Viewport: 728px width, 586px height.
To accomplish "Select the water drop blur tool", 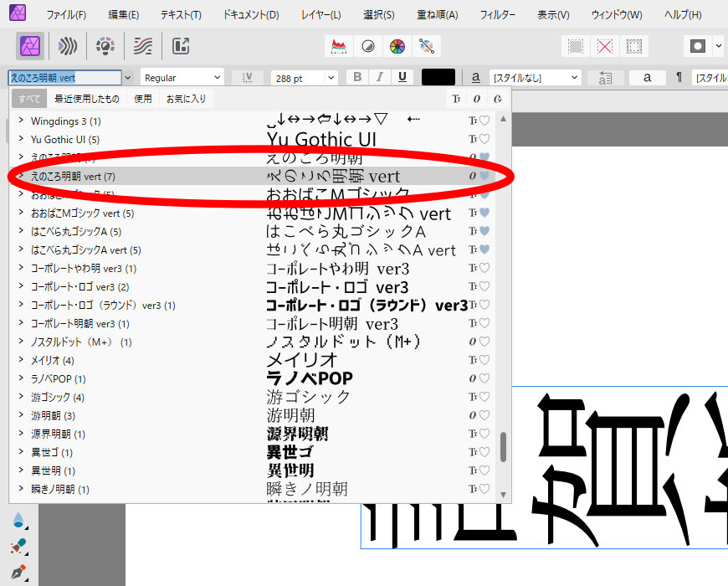I will pos(19,521).
